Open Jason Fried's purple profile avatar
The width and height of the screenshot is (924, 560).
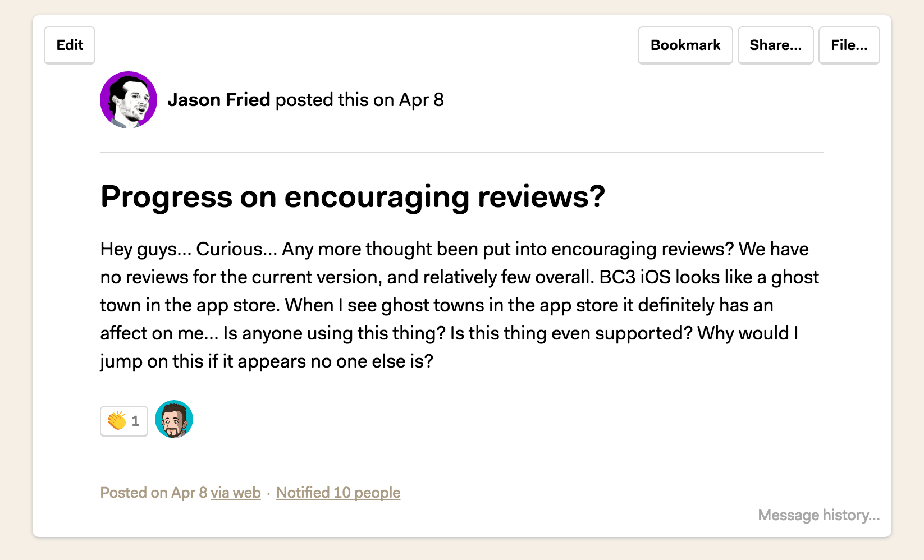click(x=129, y=100)
